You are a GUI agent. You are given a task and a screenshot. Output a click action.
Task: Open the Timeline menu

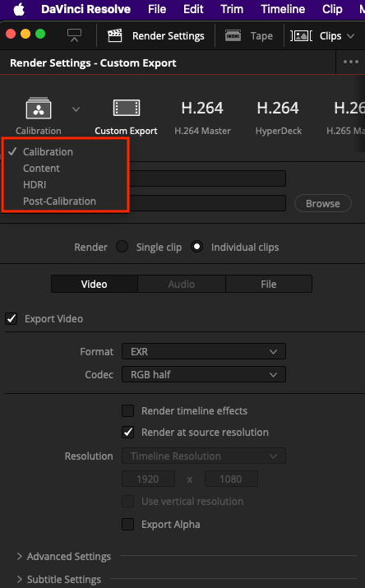[x=283, y=9]
